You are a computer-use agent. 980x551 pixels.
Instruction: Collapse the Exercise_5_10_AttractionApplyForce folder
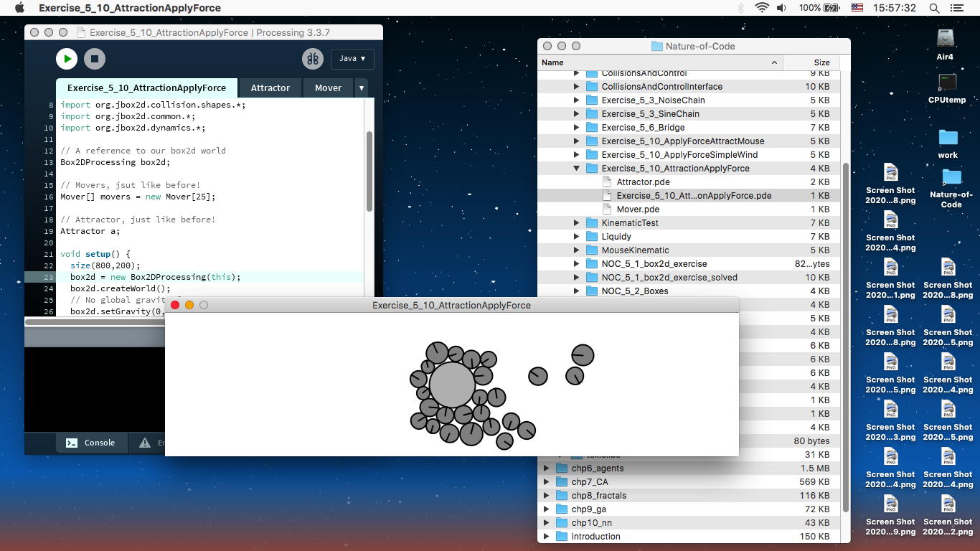point(576,169)
